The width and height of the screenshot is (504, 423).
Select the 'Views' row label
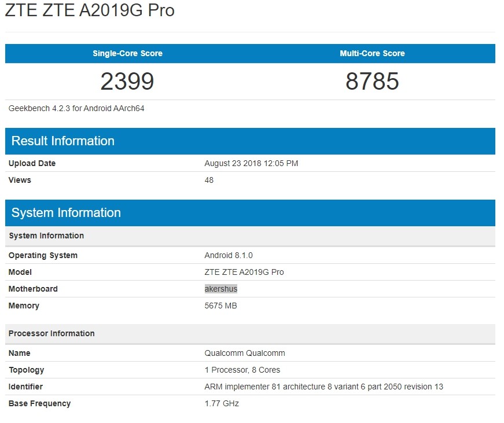point(20,180)
